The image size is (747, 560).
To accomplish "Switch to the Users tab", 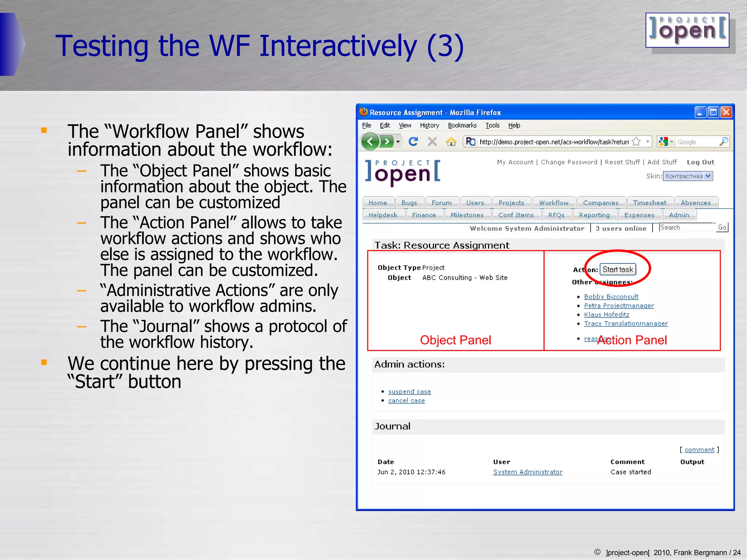I will 475,203.
